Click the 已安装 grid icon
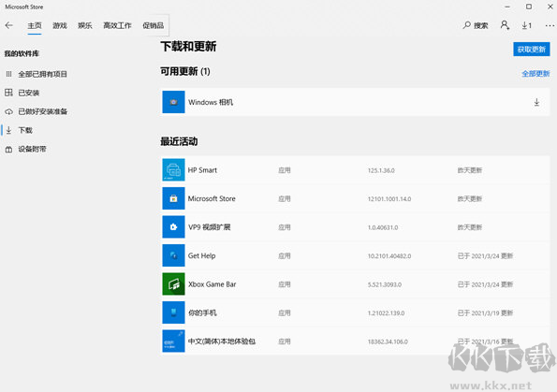Screen dimensions: 557x392 point(8,93)
